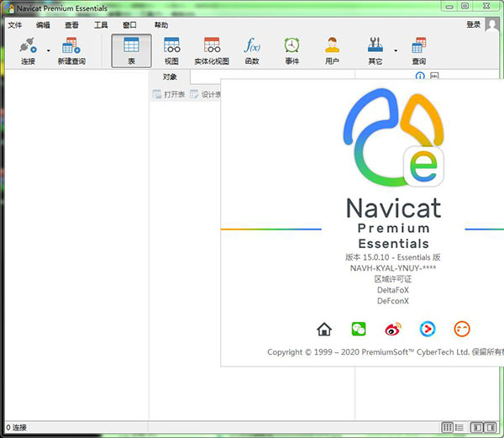Open Navicat homepage via house icon

(x=324, y=329)
